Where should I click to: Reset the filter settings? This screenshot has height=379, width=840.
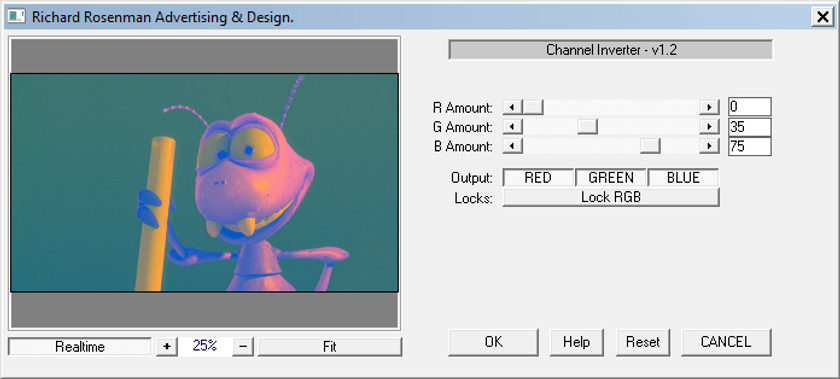[x=643, y=342]
